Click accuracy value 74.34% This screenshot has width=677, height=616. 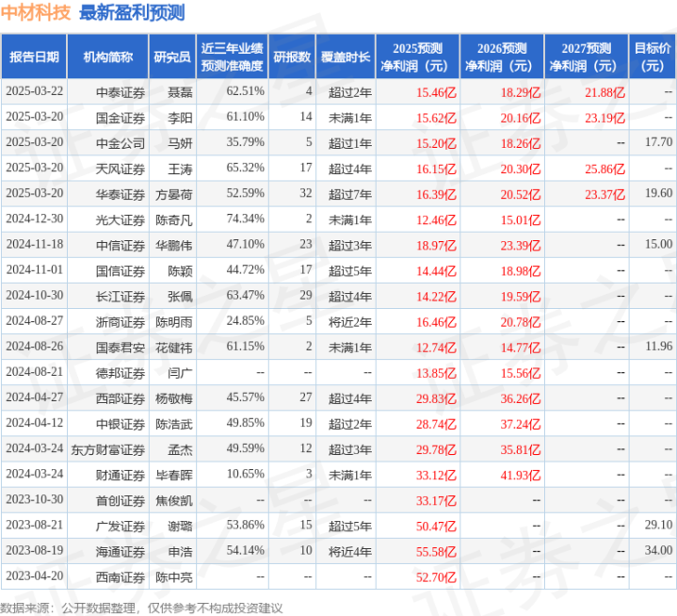point(245,219)
